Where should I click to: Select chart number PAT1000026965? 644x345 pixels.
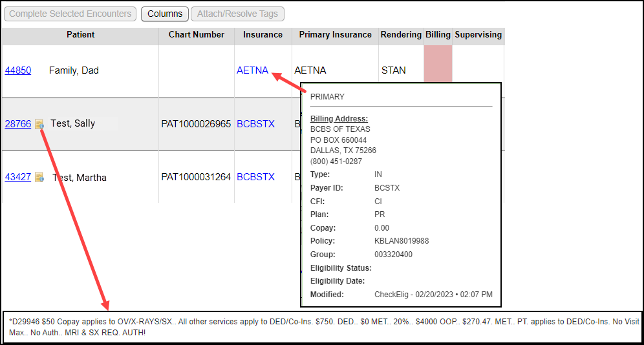pos(196,123)
